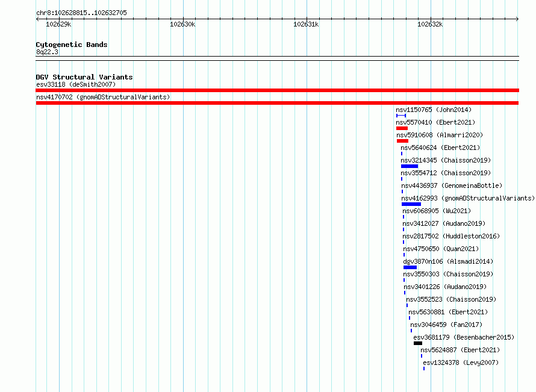Select blue bar under dgv3870n106
Viewport: 536px width, 392px height.
(x=410, y=267)
